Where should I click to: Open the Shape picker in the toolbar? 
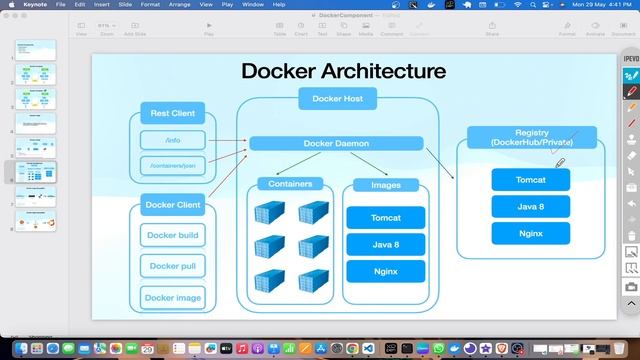(344, 29)
